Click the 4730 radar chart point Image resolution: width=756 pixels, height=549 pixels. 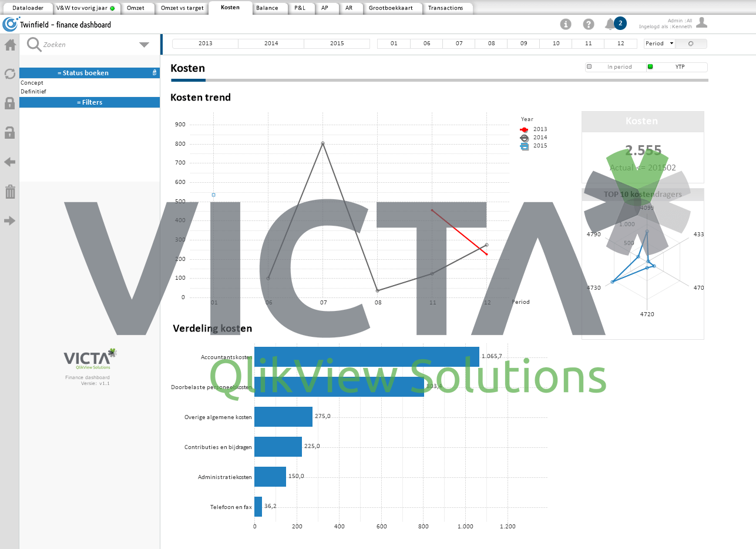(x=612, y=282)
